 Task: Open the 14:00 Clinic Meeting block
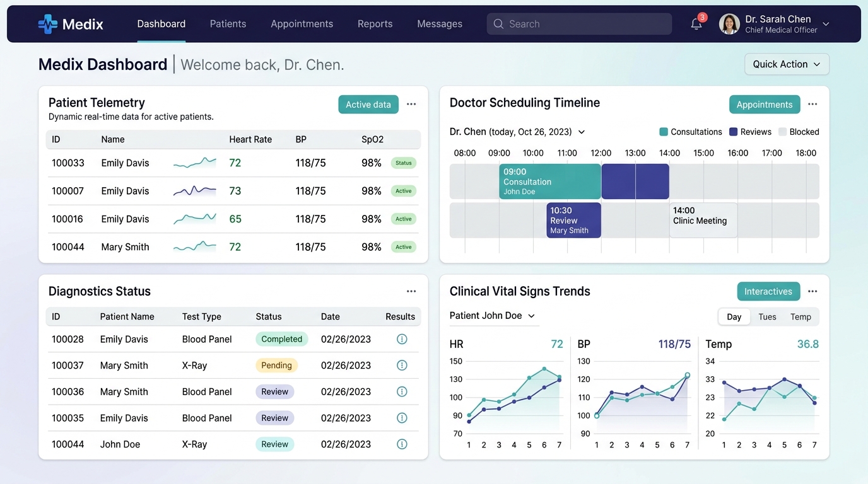[703, 220]
